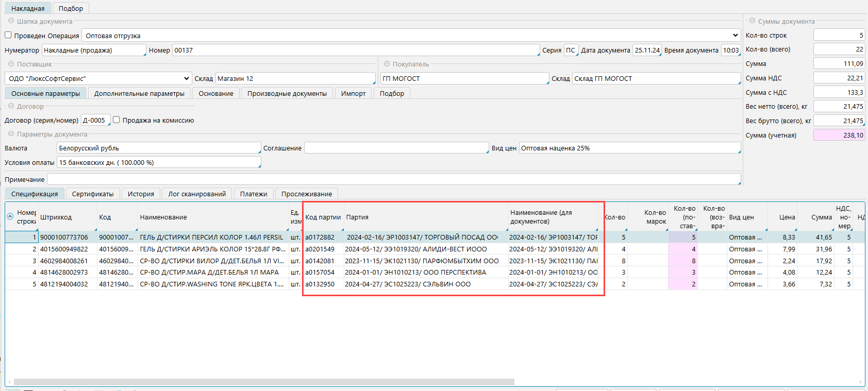Screen dimensions: 868x391
Task: Open the Операция dropdown showing Оптовая отгрузка
Action: (735, 36)
